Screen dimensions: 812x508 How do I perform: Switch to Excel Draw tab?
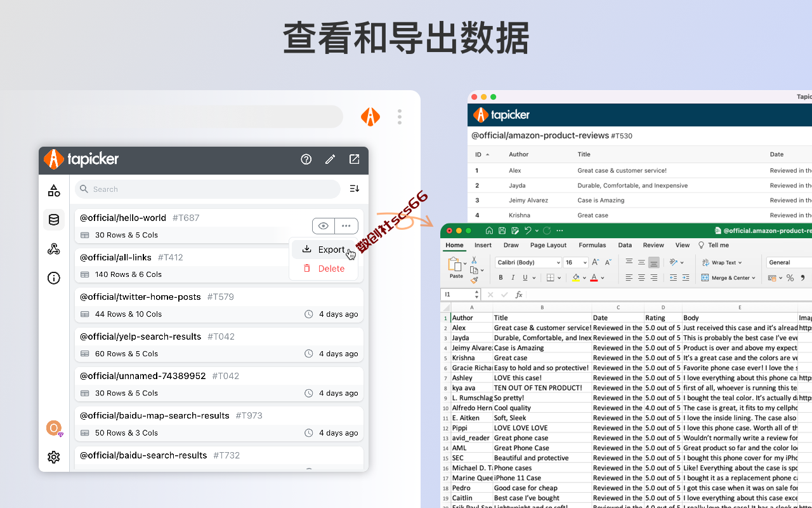coord(511,245)
